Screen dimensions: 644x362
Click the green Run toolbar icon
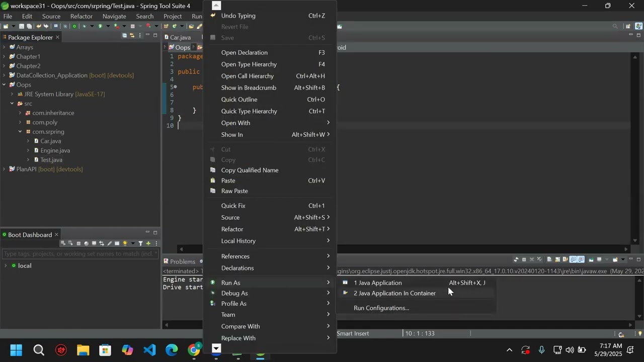pos(100,26)
